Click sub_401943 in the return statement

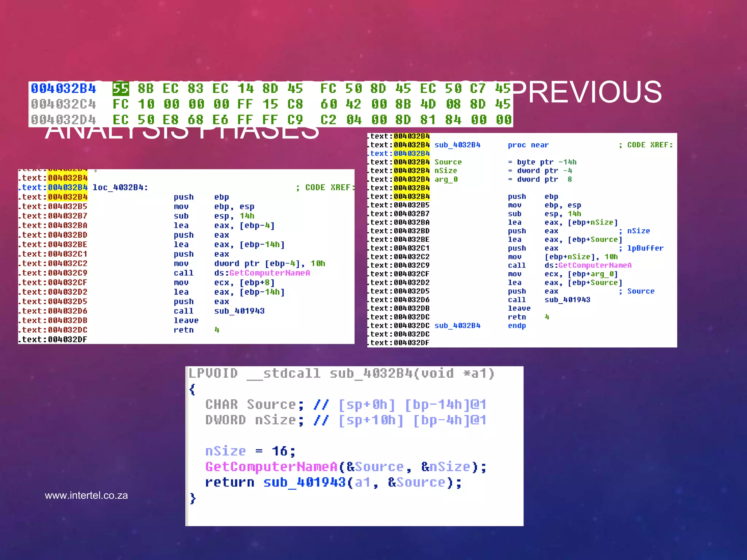click(x=304, y=483)
